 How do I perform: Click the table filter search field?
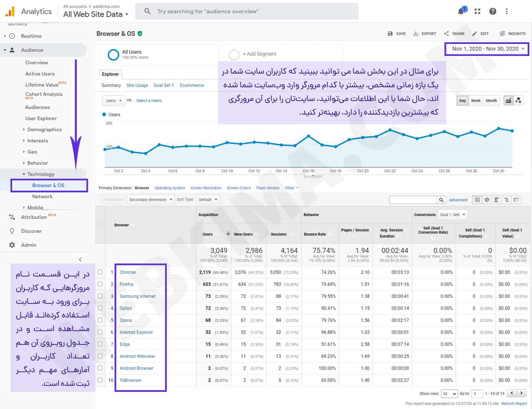coord(413,200)
